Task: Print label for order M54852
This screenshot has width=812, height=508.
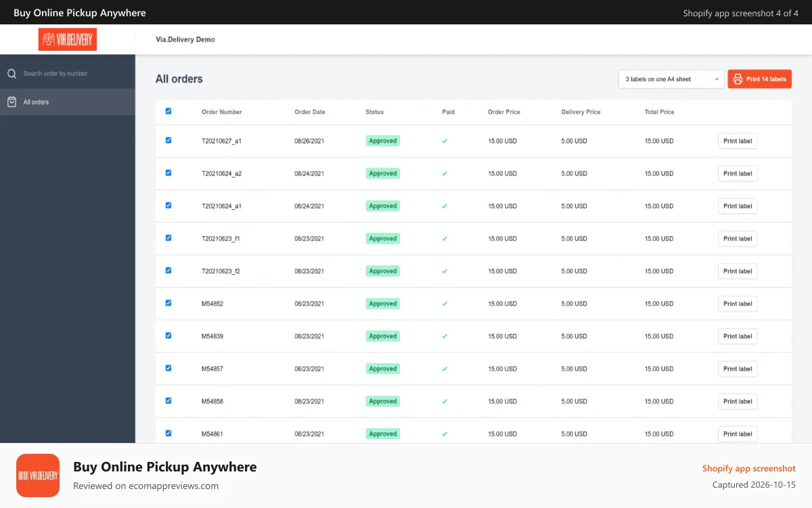Action: [x=738, y=303]
